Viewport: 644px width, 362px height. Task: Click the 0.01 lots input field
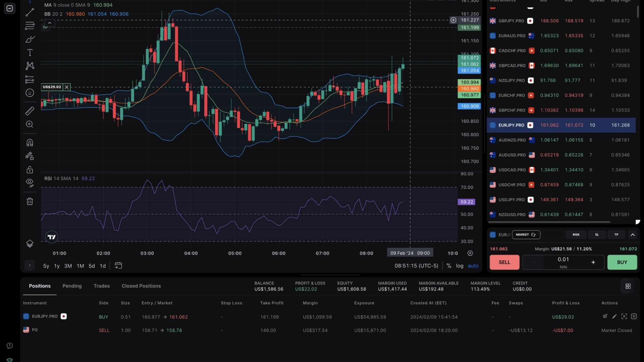[x=563, y=262]
